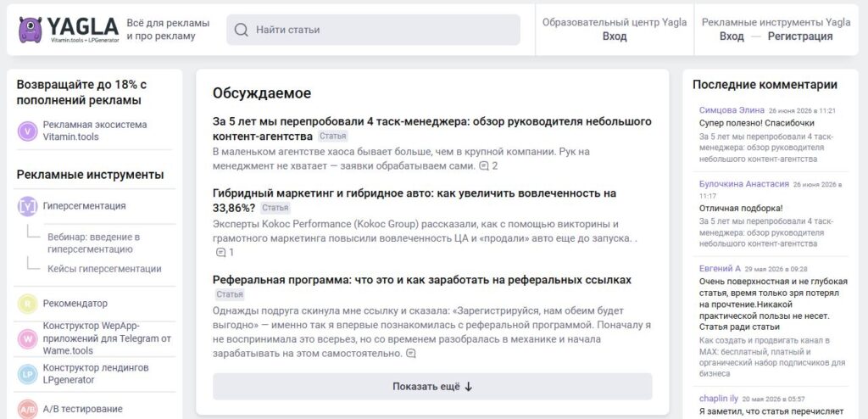868x419 pixels.
Task: Focus the Найти статьи search field
Action: tap(373, 30)
